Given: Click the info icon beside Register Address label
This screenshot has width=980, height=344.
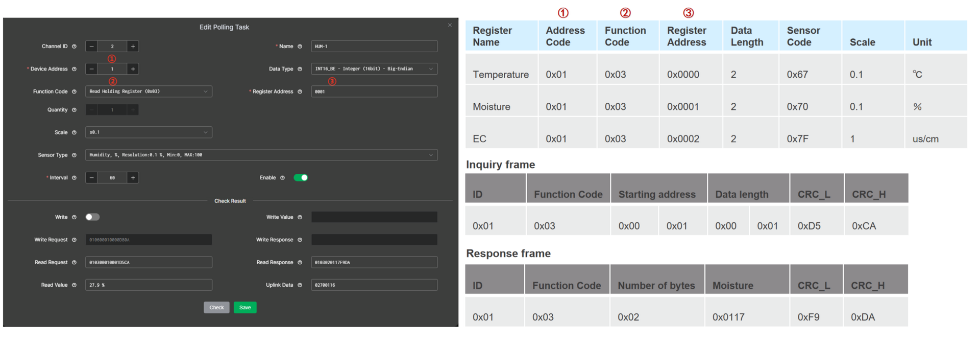Looking at the screenshot, I should pos(300,91).
